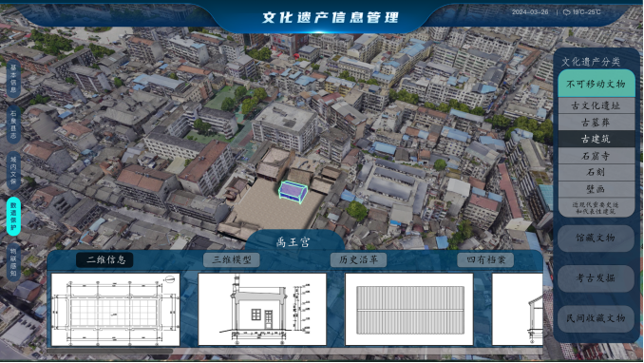Click the 文化遗产分类 panel heading
The image size is (644, 363).
(x=591, y=62)
